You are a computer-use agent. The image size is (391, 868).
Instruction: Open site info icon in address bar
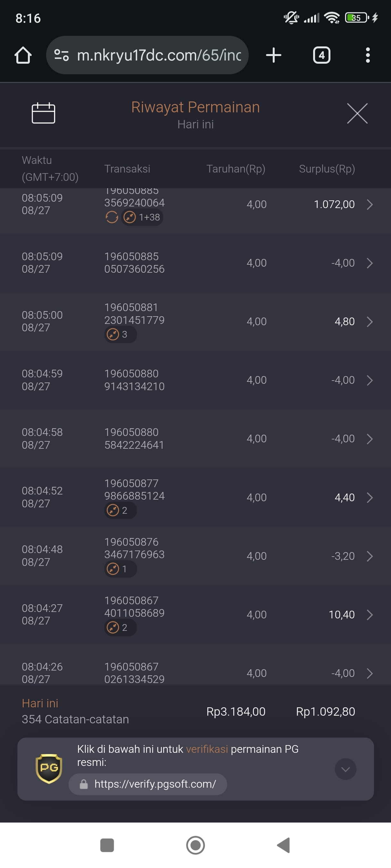coord(62,55)
